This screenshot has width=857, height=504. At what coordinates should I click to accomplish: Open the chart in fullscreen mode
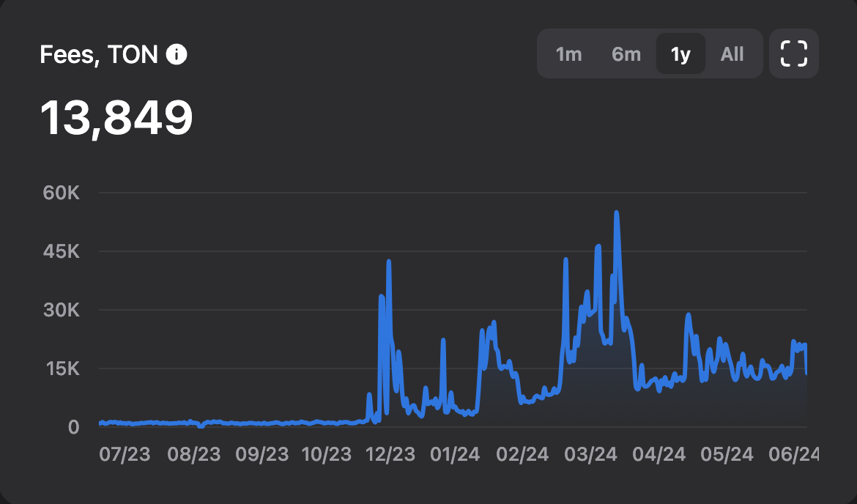tap(793, 53)
